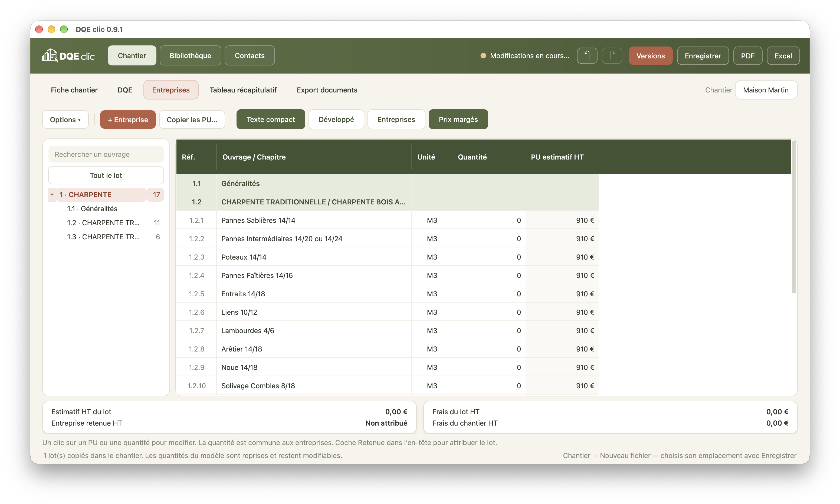Edit the quantity of Pannes Sablières 14/14
The width and height of the screenshot is (840, 504).
click(488, 220)
